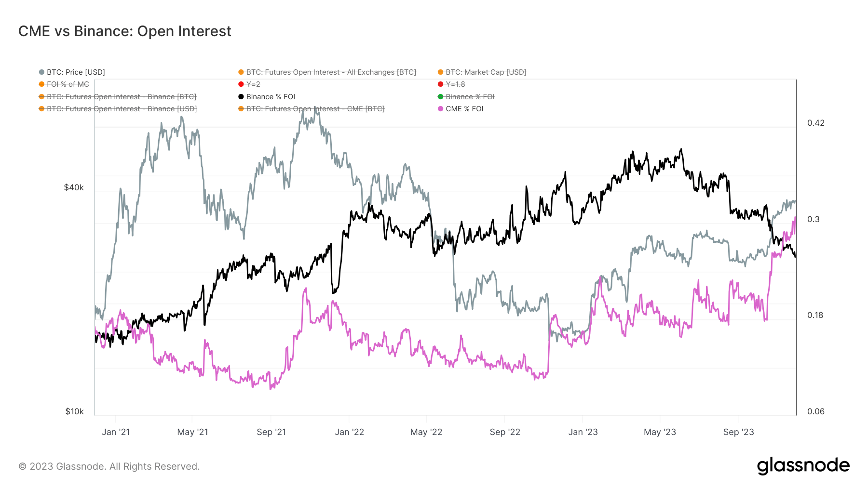Click the orange dot beside FOI % of MC
This screenshot has width=868, height=488.
[x=41, y=84]
